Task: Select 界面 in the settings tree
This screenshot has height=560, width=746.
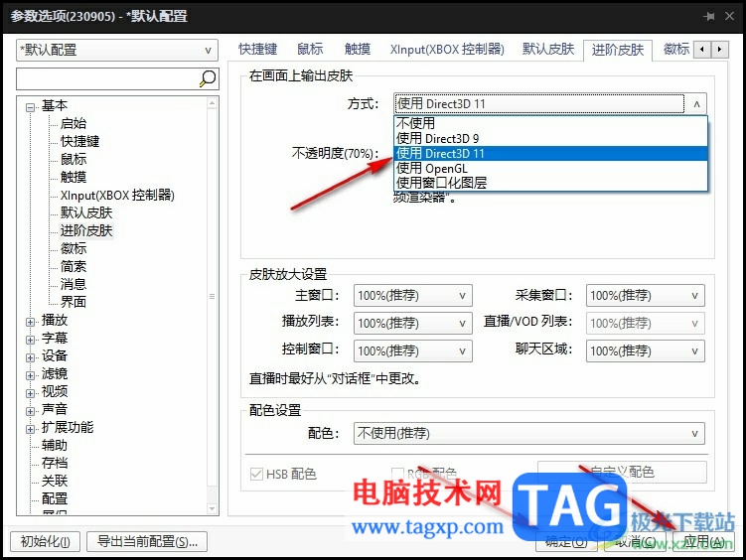Action: tap(74, 302)
